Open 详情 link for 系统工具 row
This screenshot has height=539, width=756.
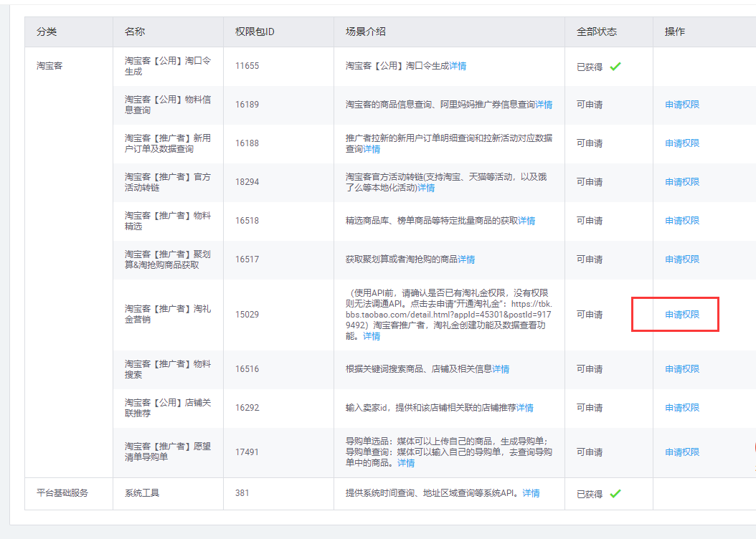click(x=531, y=492)
